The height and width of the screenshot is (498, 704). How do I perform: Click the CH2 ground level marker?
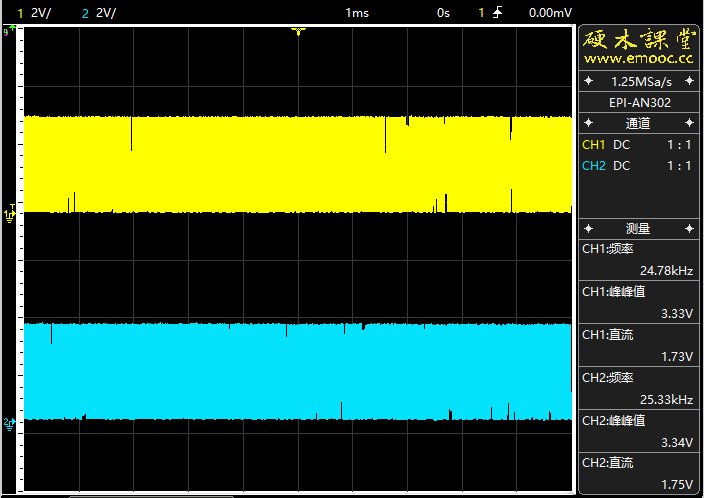point(10,423)
